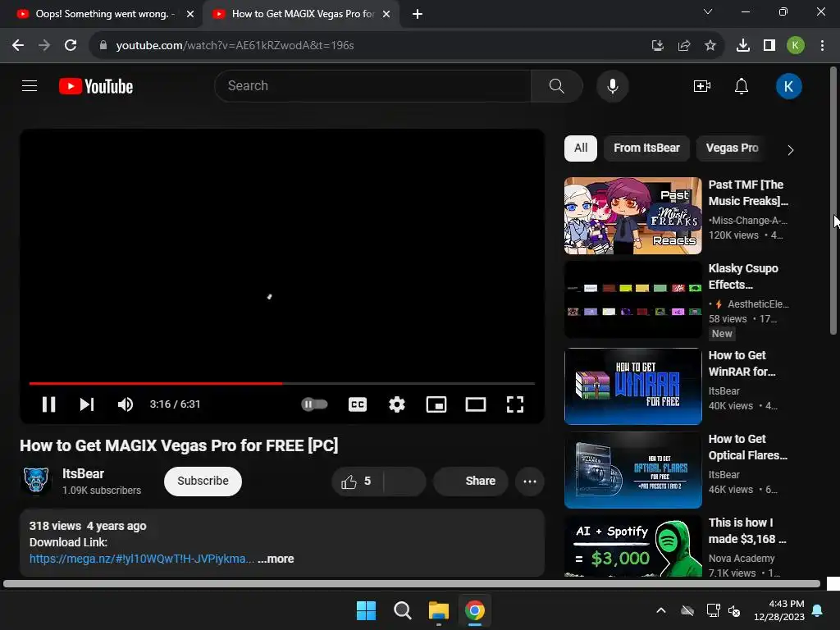The image size is (840, 630).
Task: Share this page from address bar
Action: [684, 46]
